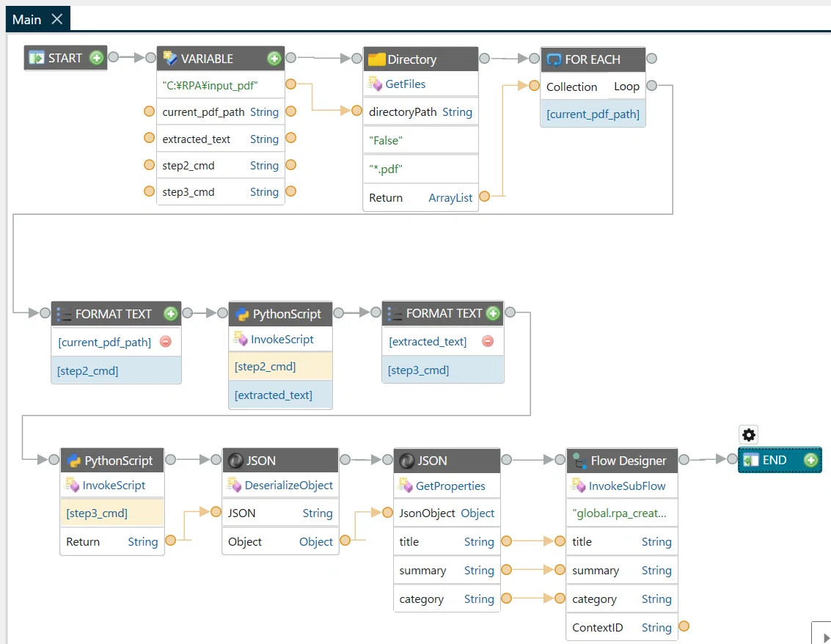Select [extracted_text] output in PythonScript
Screen dimensions: 831x644
(x=280, y=395)
